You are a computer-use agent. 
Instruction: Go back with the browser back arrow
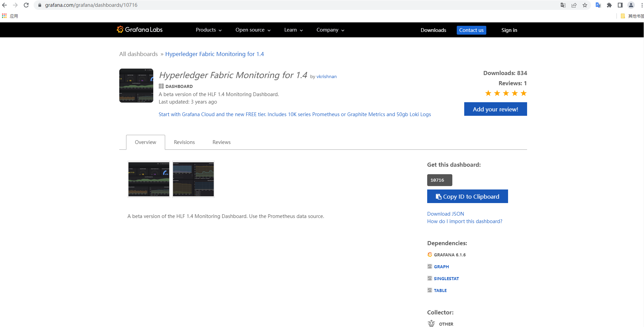[x=4, y=5]
